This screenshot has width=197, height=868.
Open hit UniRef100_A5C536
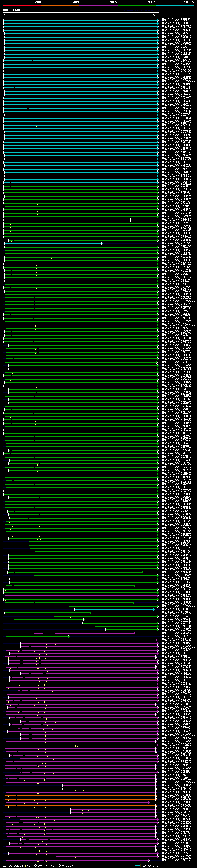176,30
